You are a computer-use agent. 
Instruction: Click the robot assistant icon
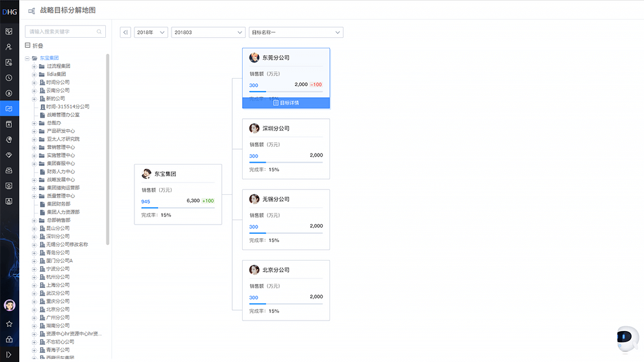click(626, 339)
